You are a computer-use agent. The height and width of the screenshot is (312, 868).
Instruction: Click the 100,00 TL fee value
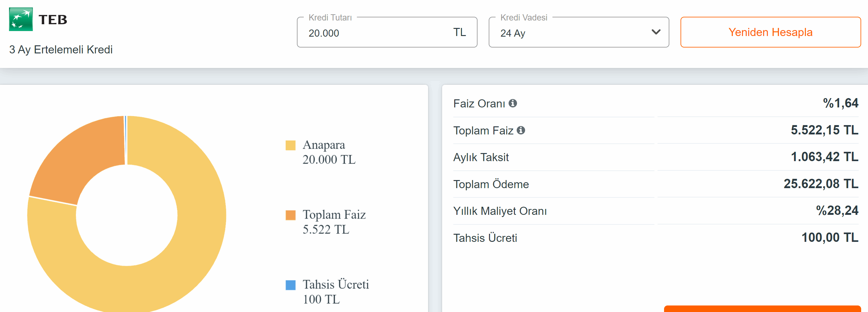pyautogui.click(x=829, y=237)
